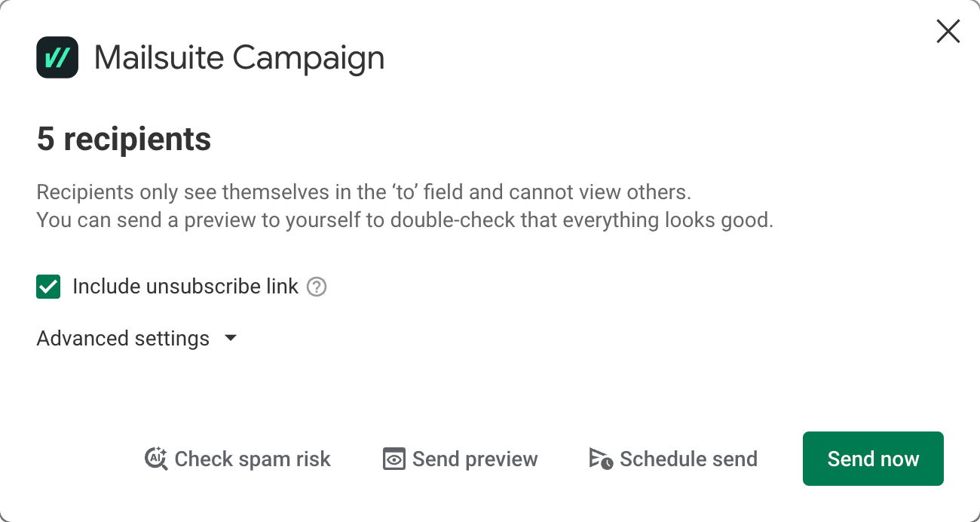Click the question mark help icon

click(317, 287)
